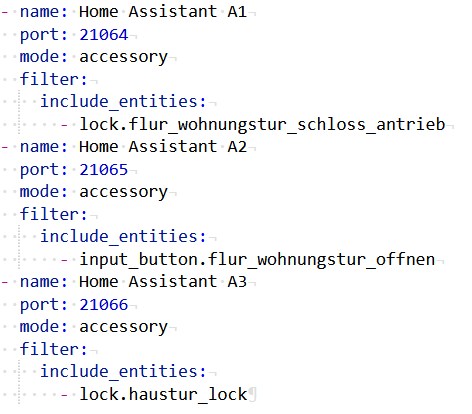Select port value 21064
Screen dimensions: 472x414
pyautogui.click(x=104, y=35)
